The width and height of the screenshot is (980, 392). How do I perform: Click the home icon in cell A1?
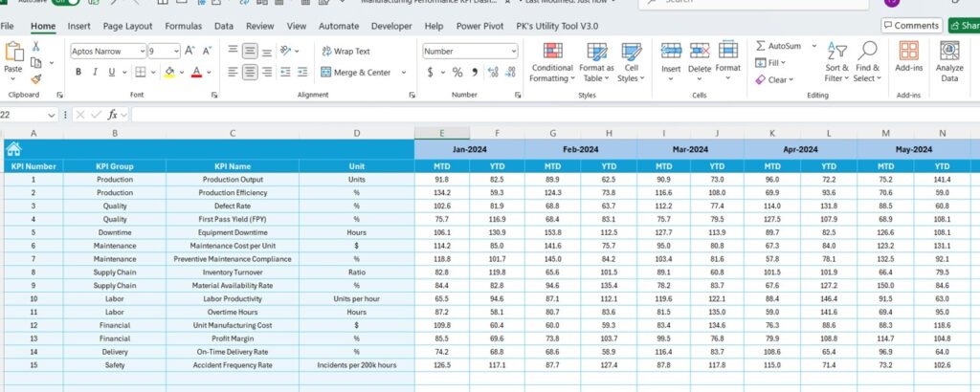[13, 148]
